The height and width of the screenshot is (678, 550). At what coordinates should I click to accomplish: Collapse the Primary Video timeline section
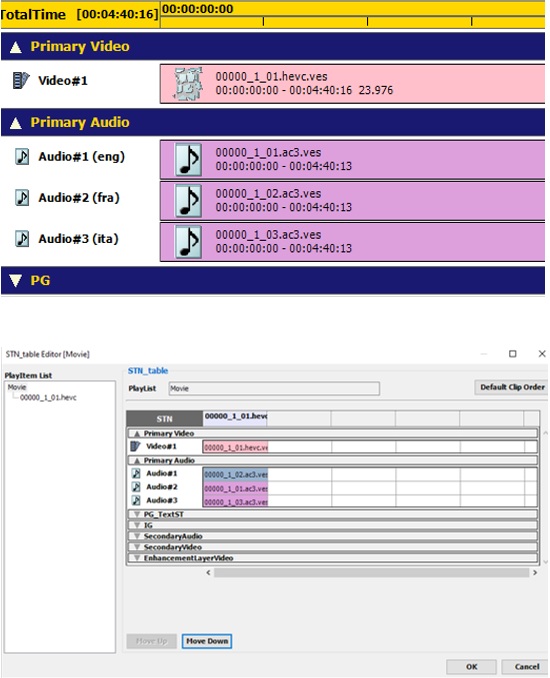[x=16, y=47]
